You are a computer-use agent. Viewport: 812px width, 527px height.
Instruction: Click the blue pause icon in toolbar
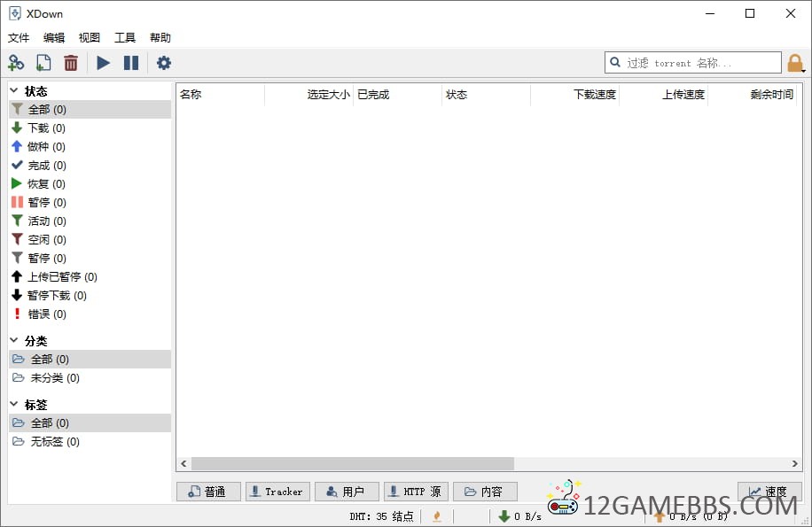pos(131,63)
